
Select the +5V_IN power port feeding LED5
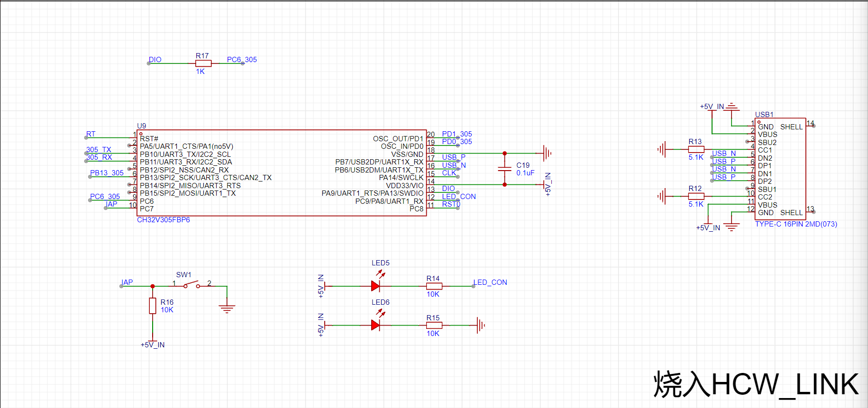[321, 286]
